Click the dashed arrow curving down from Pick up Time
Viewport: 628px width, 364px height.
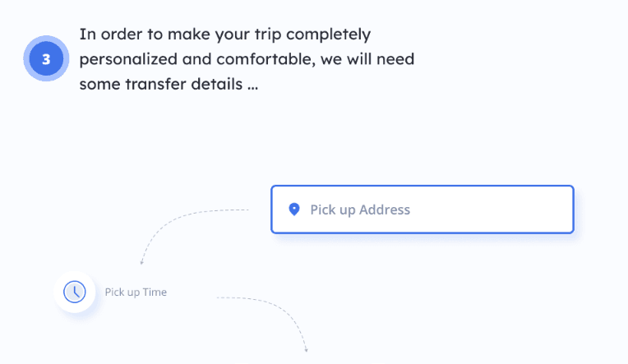tap(262, 325)
